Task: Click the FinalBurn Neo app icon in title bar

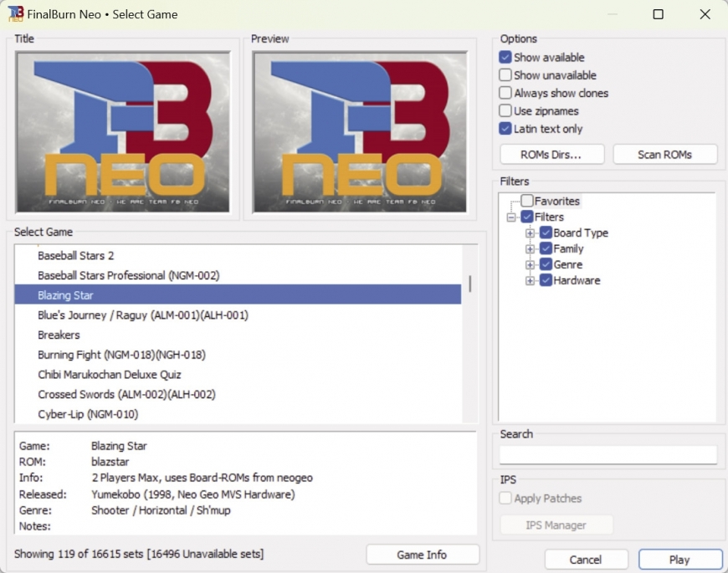Action: pyautogui.click(x=15, y=13)
